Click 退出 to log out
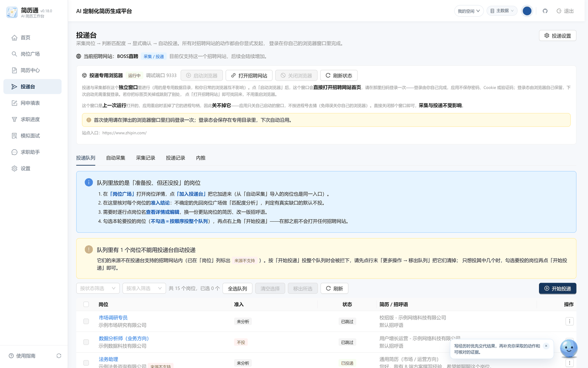The image size is (588, 368). (x=565, y=11)
